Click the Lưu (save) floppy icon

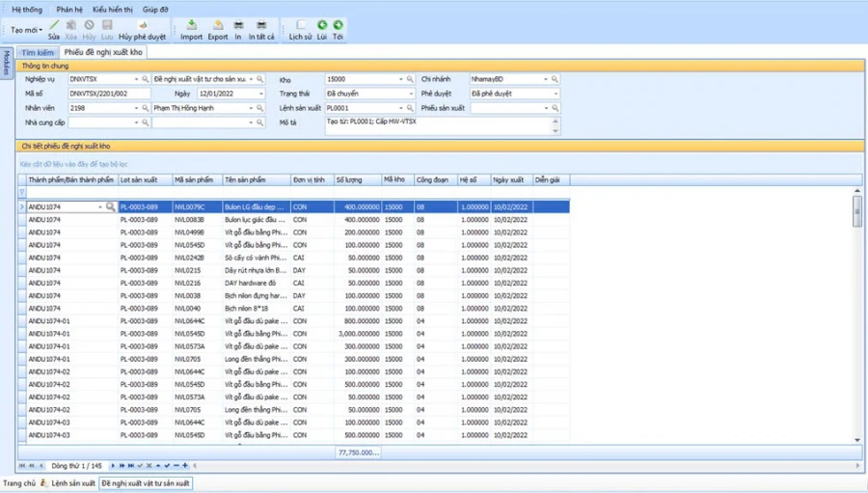coord(107,25)
